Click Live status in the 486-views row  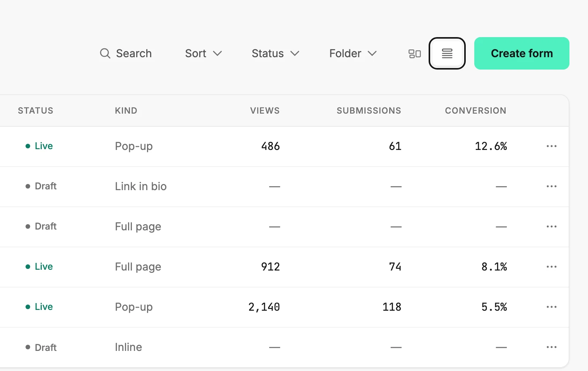[39, 146]
